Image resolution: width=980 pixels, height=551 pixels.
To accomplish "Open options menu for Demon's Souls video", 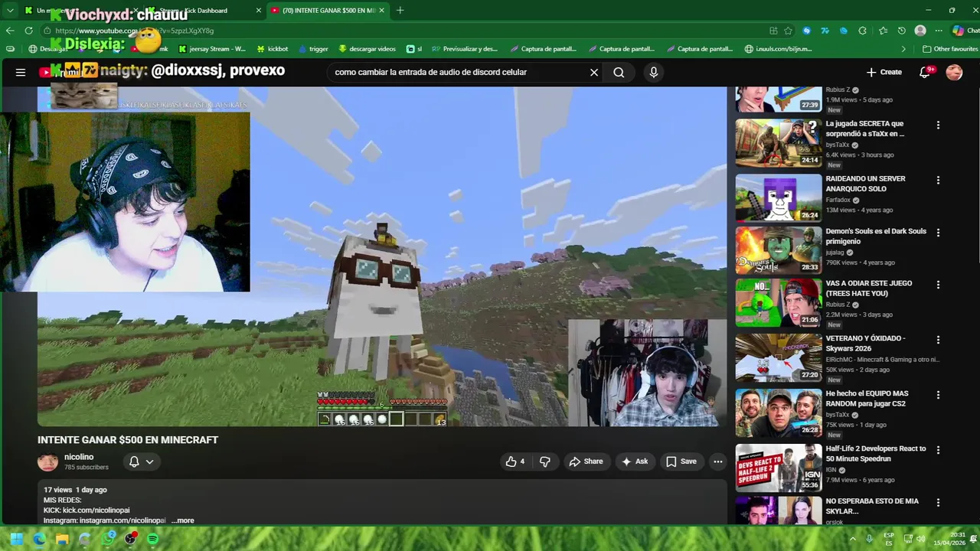I will [x=938, y=233].
